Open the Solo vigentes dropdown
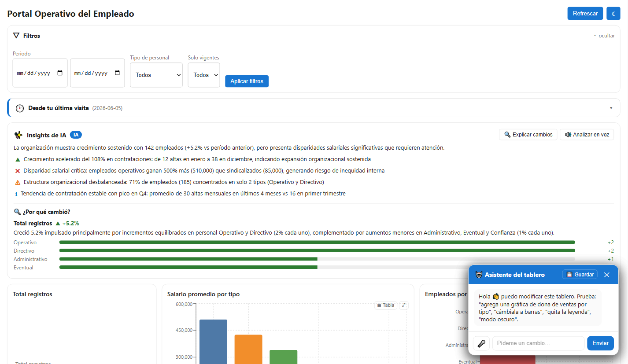This screenshot has width=628, height=364. coord(204,75)
